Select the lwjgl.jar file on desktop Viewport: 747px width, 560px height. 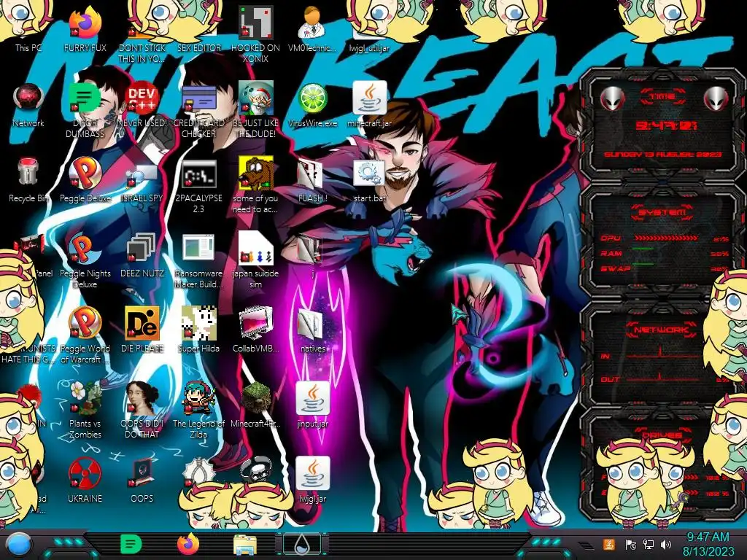(312, 480)
